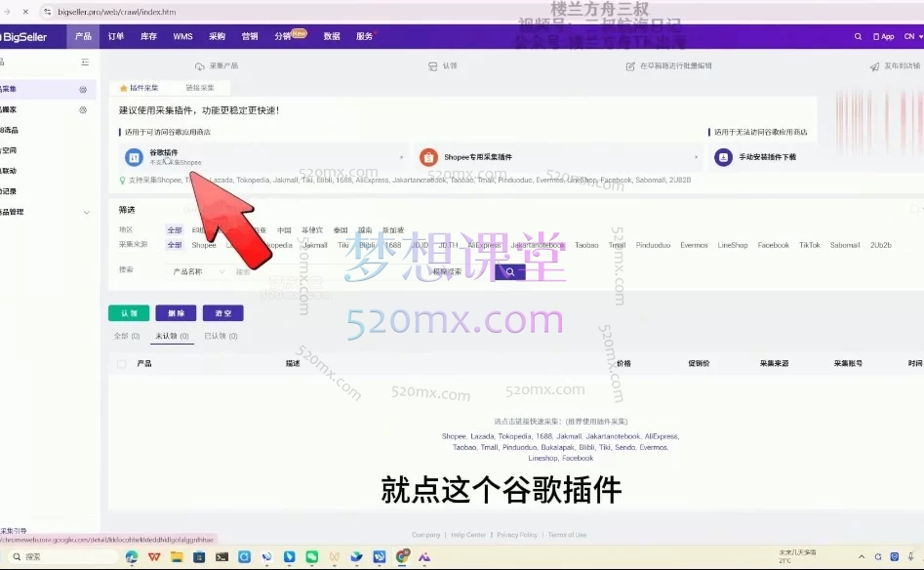Expand the Shopee plugin card arrow
This screenshot has height=570, width=924.
[x=696, y=157]
